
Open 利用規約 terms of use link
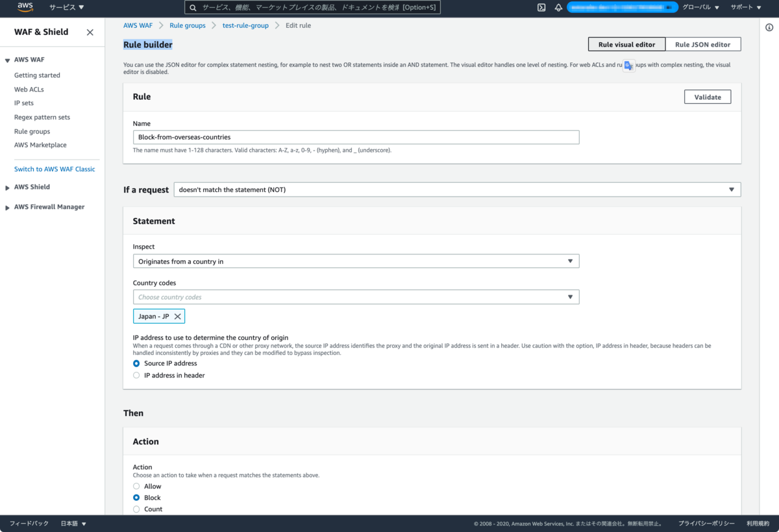758,524
